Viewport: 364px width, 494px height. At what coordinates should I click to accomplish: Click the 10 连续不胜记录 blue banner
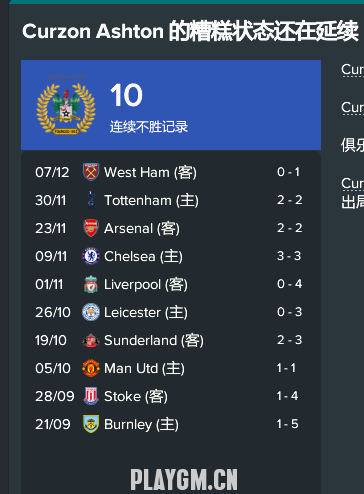[171, 105]
